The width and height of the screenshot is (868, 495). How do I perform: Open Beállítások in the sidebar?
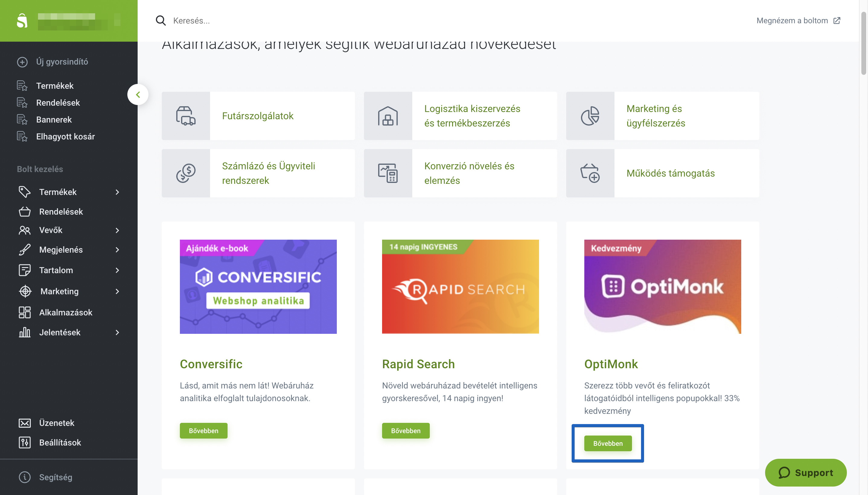tap(60, 443)
